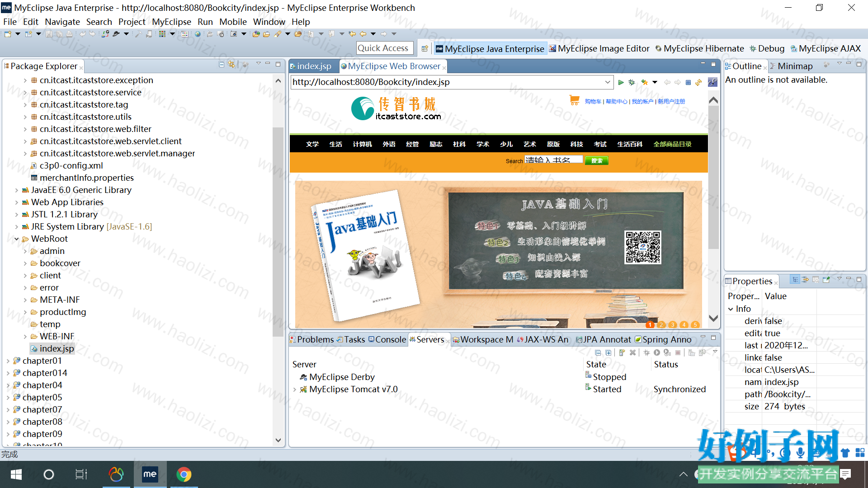This screenshot has height=488, width=868.
Task: Switch to the Problems tab
Action: coord(311,339)
